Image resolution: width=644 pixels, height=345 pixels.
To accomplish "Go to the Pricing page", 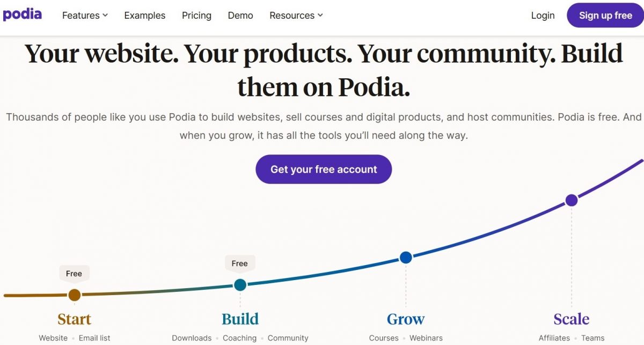I will tap(196, 16).
